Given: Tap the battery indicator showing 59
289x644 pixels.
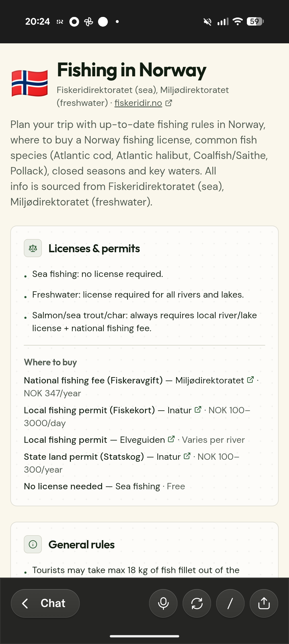Looking at the screenshot, I should [254, 21].
